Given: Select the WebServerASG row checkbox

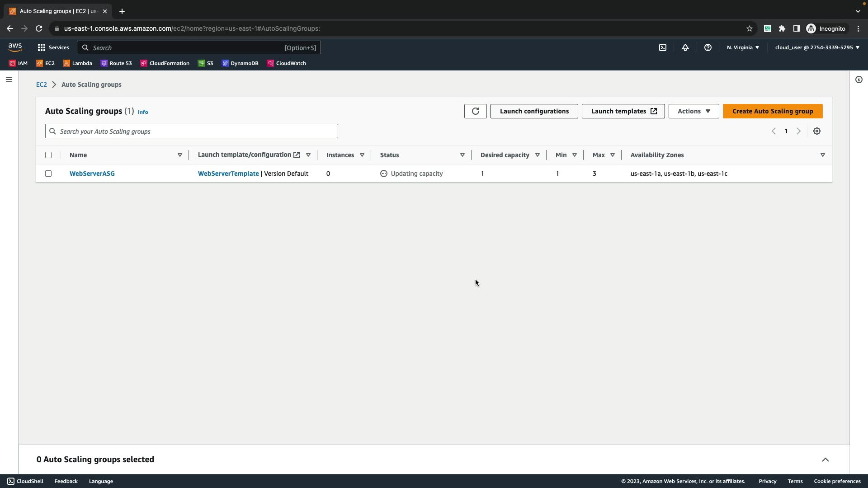Looking at the screenshot, I should pyautogui.click(x=48, y=174).
